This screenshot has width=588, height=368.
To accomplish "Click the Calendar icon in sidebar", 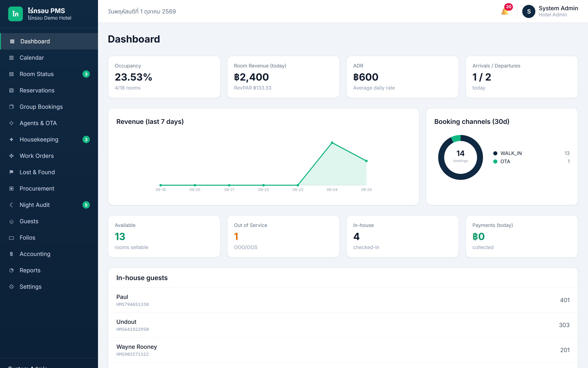I will [11, 58].
